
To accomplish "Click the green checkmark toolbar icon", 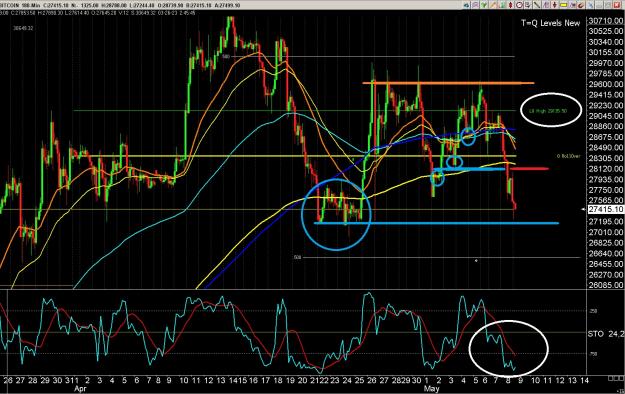I will coord(484,5).
